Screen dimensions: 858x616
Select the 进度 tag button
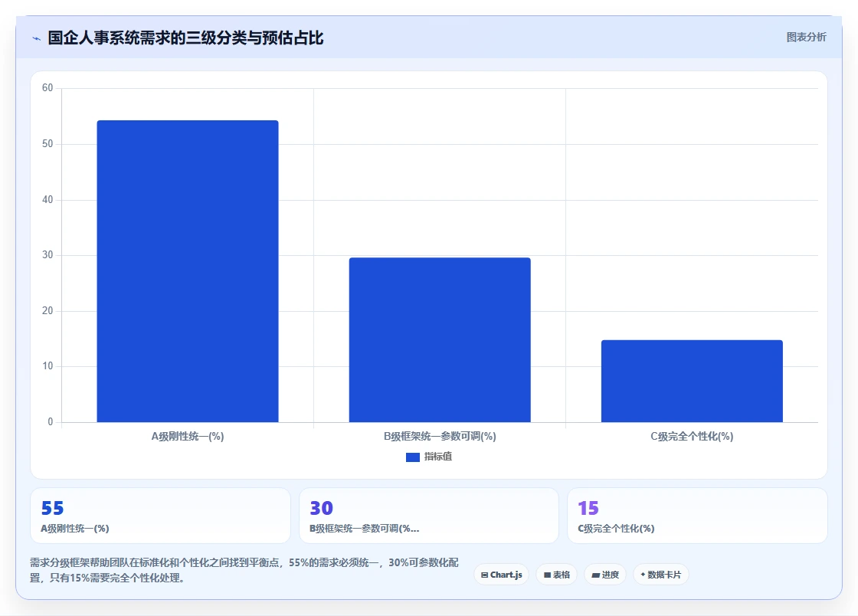click(x=605, y=575)
